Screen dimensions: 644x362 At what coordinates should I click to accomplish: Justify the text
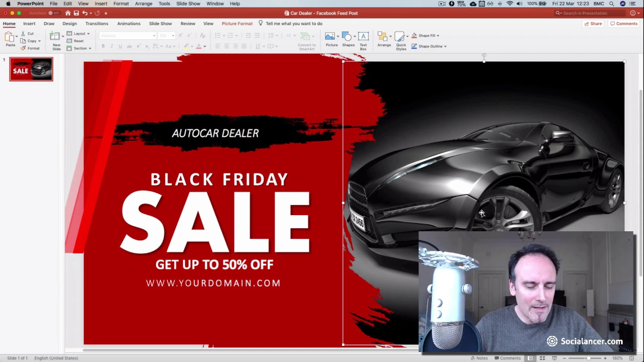coord(244,46)
